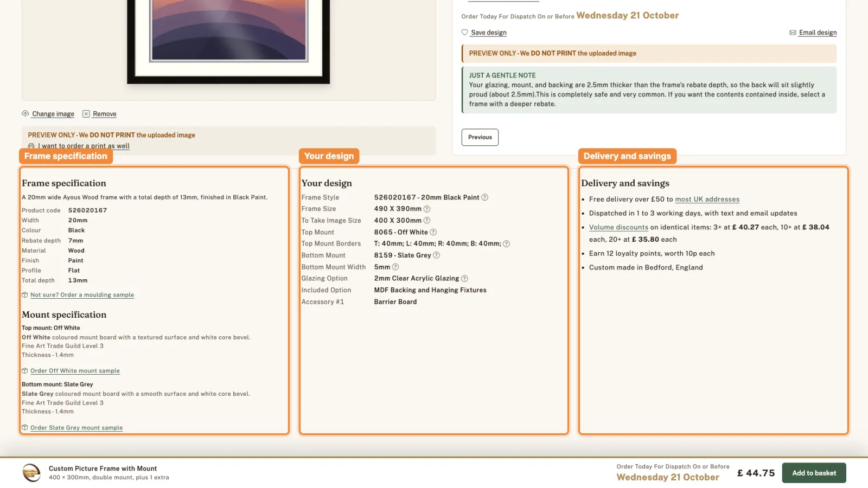Click the £ 44.75 price in bottom bar
Image resolution: width=868 pixels, height=488 pixels.
[x=756, y=473]
